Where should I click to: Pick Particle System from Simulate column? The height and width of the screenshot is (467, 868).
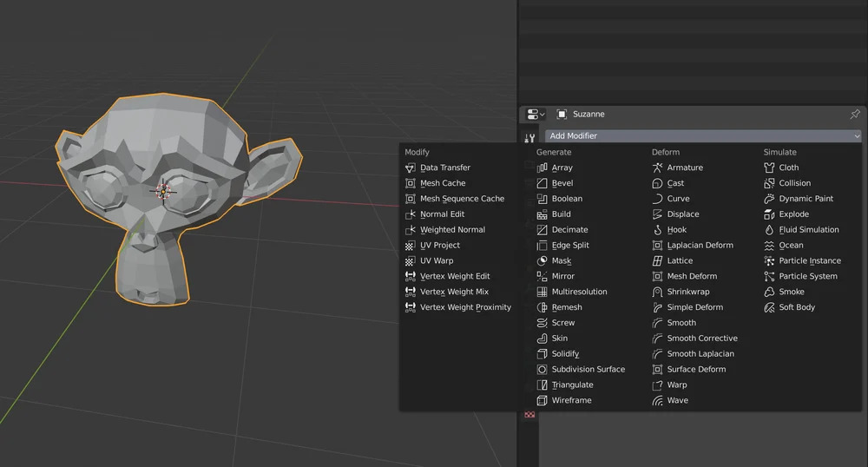[x=807, y=276]
